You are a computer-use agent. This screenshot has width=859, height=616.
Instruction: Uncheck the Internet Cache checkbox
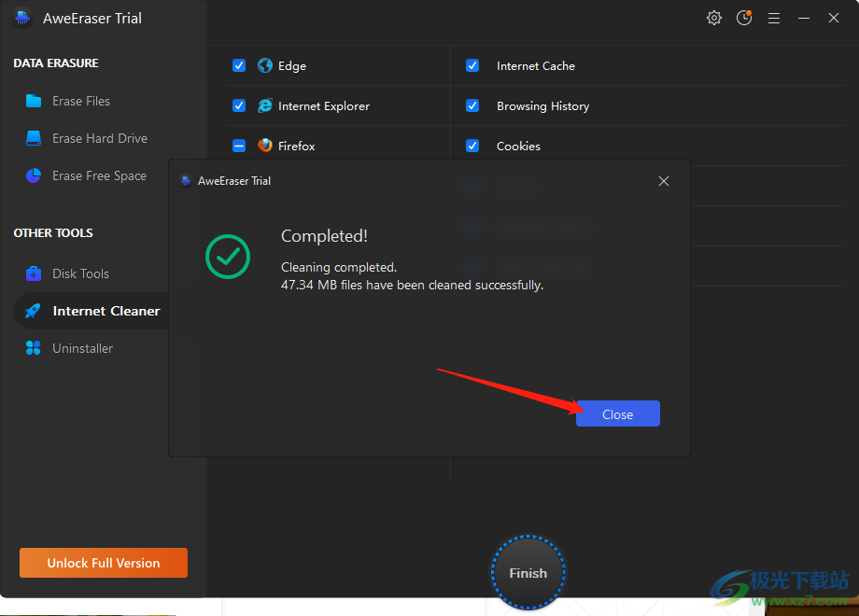[x=472, y=65]
